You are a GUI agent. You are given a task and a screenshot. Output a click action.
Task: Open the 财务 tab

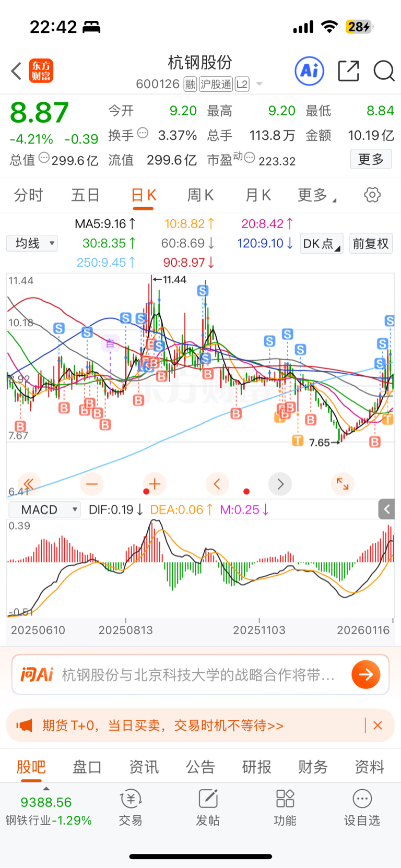313,767
